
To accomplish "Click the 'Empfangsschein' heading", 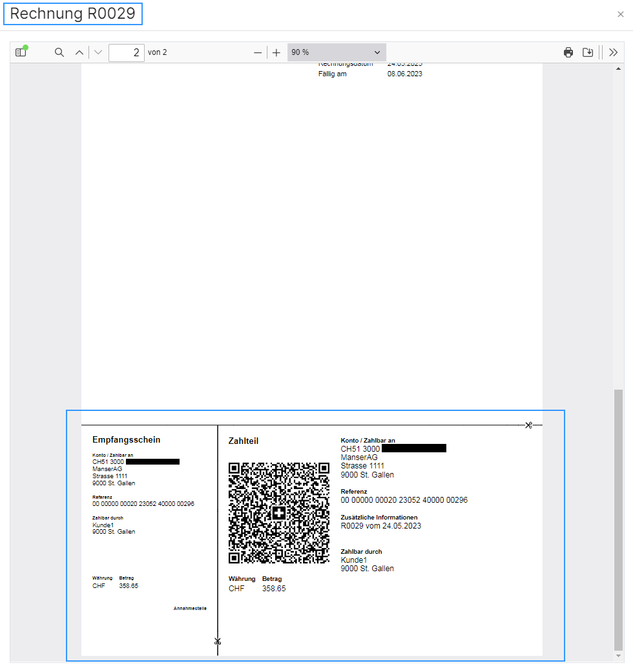I will (x=127, y=440).
